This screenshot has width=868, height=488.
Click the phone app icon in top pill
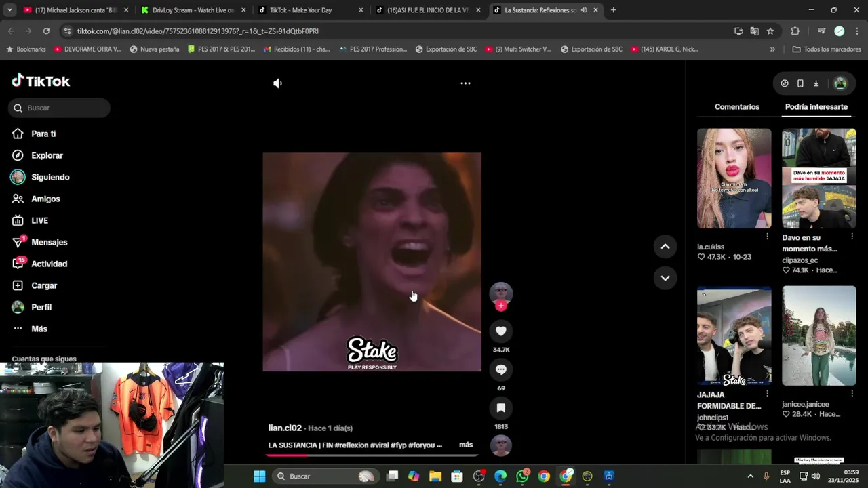click(x=800, y=83)
